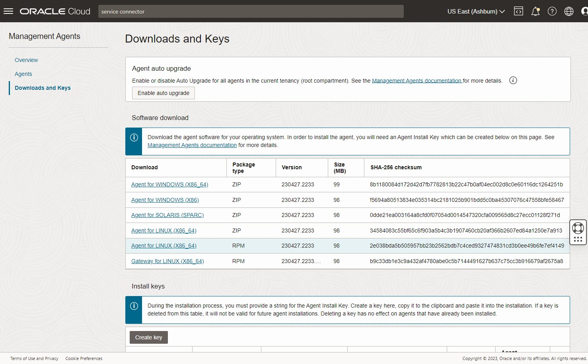Click the Oracle Cloud logo

point(55,11)
